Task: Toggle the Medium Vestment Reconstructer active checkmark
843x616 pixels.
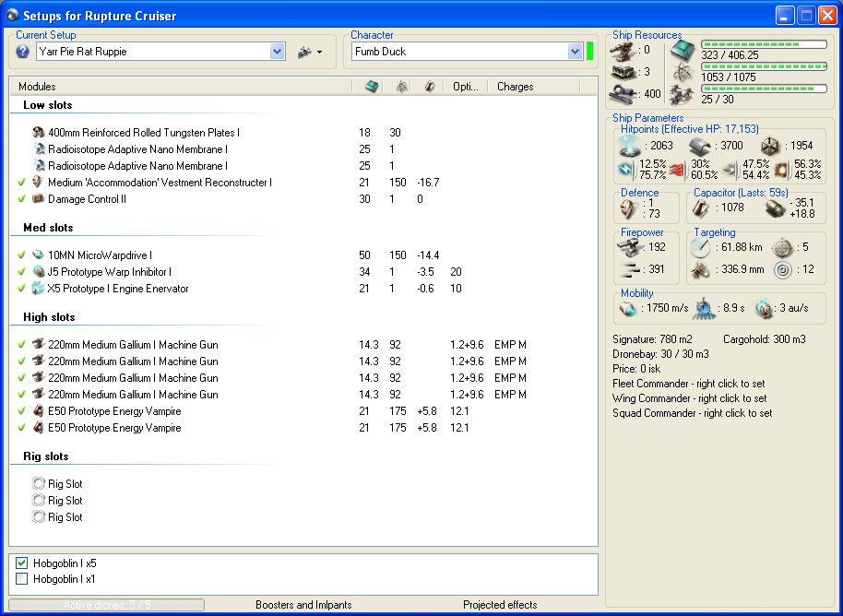Action: [x=21, y=183]
